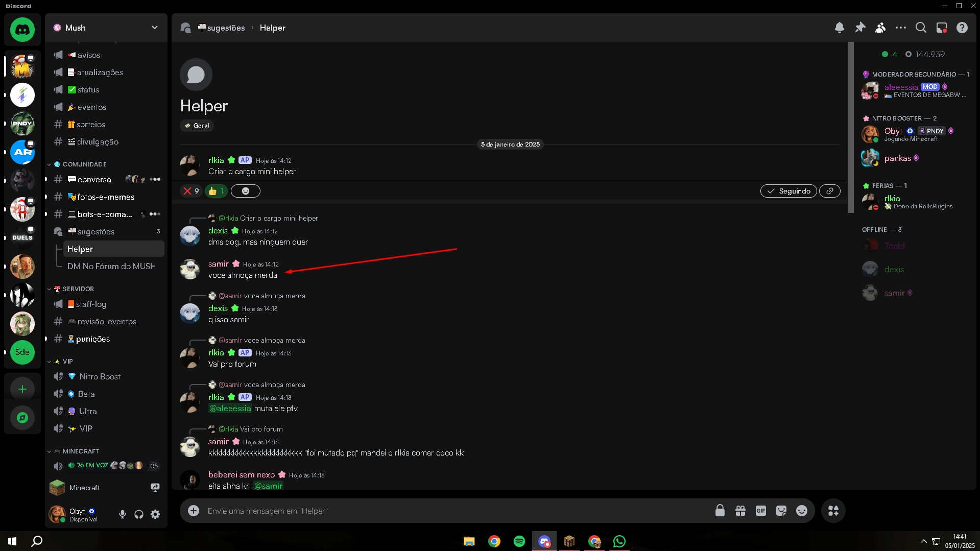Open samir's profile from first message

coord(218,264)
